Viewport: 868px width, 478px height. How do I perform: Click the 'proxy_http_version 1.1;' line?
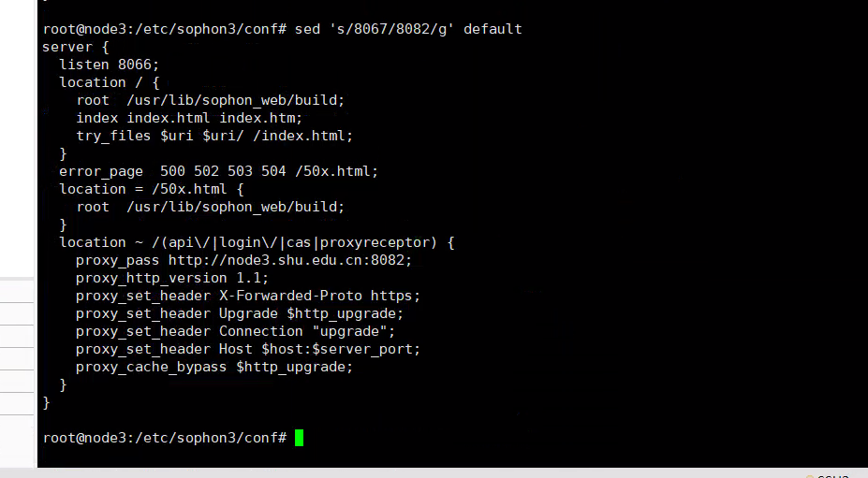(x=172, y=278)
